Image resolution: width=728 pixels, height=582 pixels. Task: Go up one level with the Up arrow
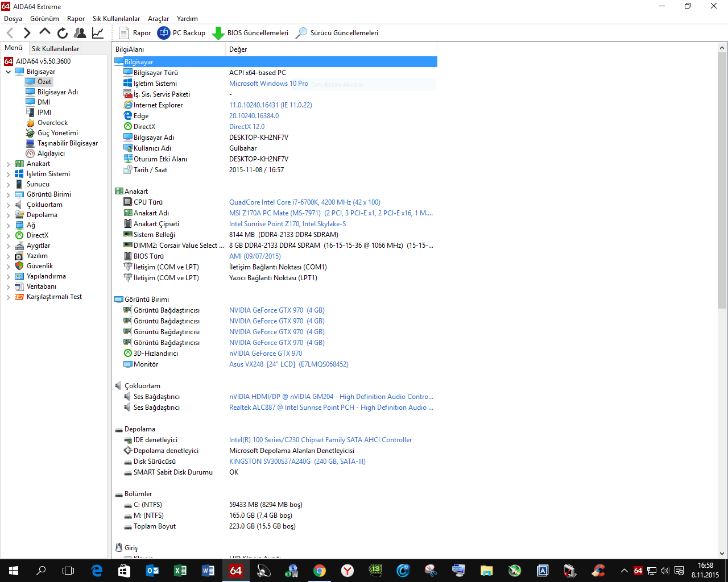45,32
